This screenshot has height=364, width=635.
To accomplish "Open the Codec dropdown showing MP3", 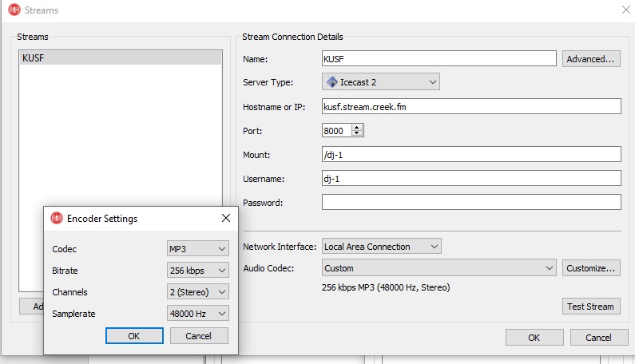I will tap(197, 248).
